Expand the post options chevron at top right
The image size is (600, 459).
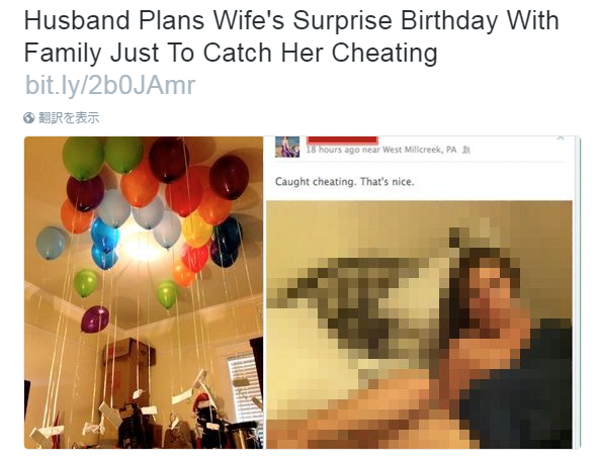click(561, 138)
